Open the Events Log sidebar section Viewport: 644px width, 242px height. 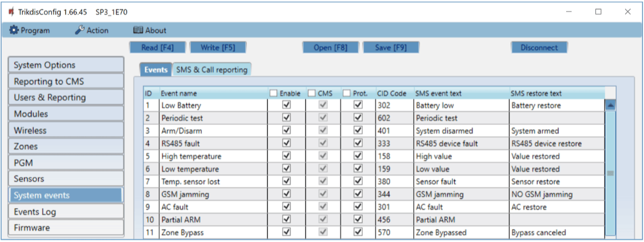click(66, 211)
